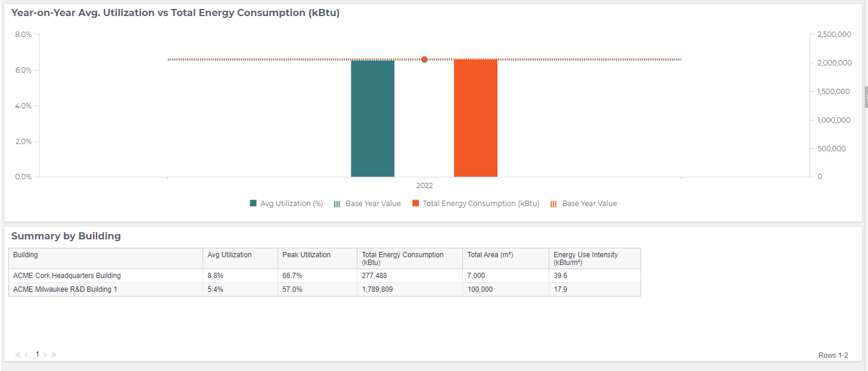Screen dimensions: 868x371
Task: Click the next page single arrow
Action: click(x=45, y=354)
